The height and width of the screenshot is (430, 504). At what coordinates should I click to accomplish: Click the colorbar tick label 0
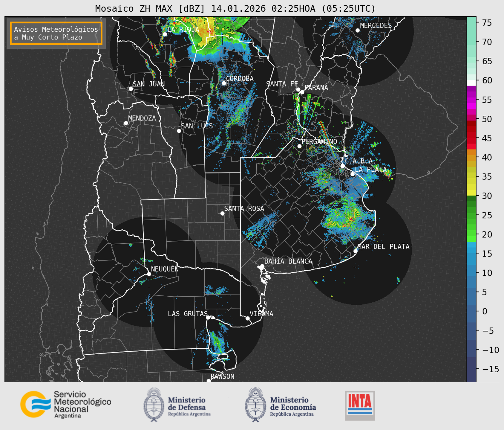[x=484, y=311]
